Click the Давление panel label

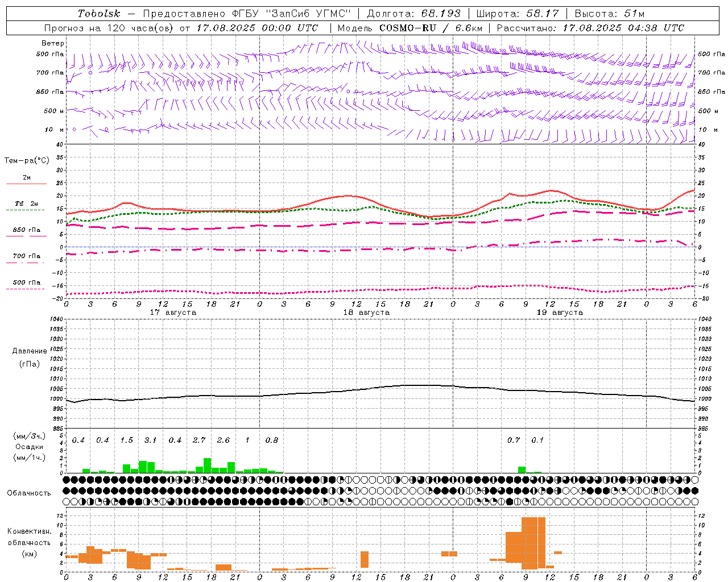click(30, 351)
